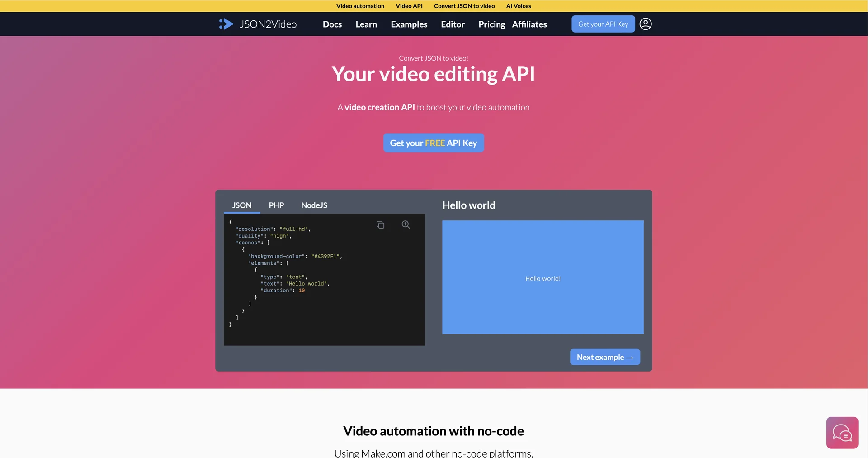This screenshot has height=458, width=868.
Task: Open Affiliates in navigation
Action: 529,24
